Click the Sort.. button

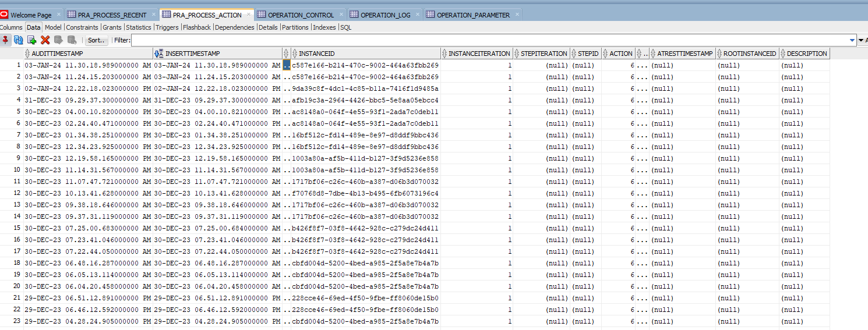(x=97, y=41)
